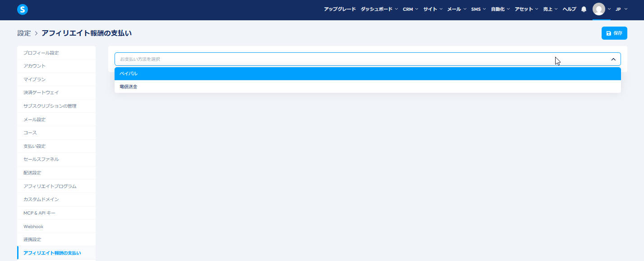Expand the 売上 menu
The height and width of the screenshot is (261, 644).
551,9
